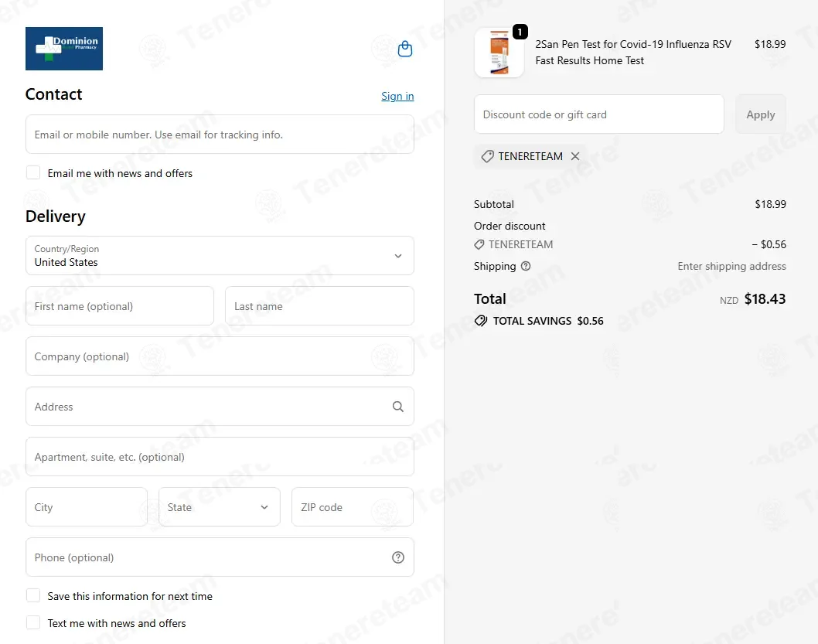
Task: Click the Total Savings tag icon
Action: [x=480, y=321]
